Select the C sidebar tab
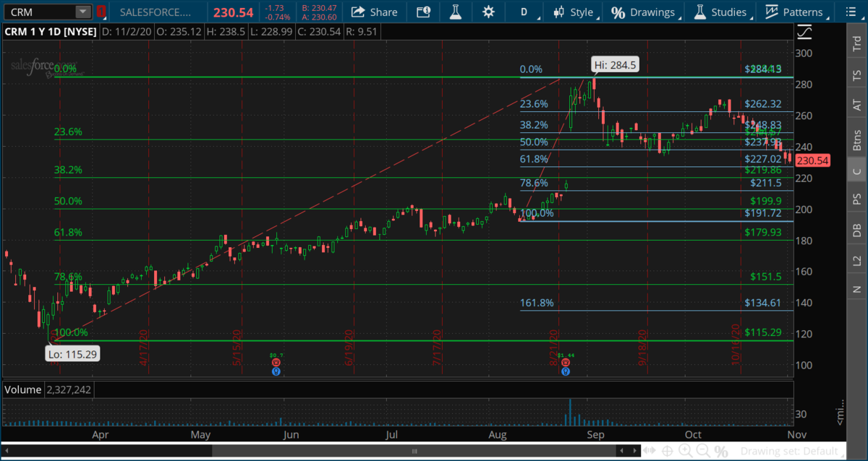868x461 pixels. point(857,171)
